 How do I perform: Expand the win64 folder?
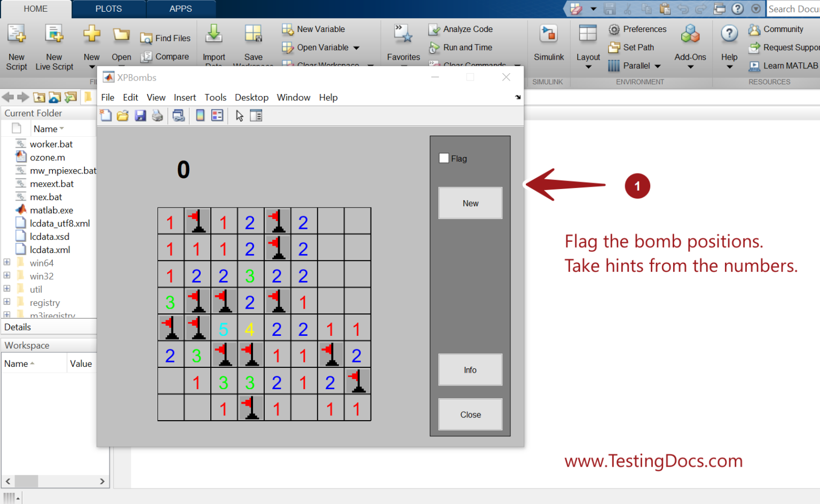(x=7, y=262)
